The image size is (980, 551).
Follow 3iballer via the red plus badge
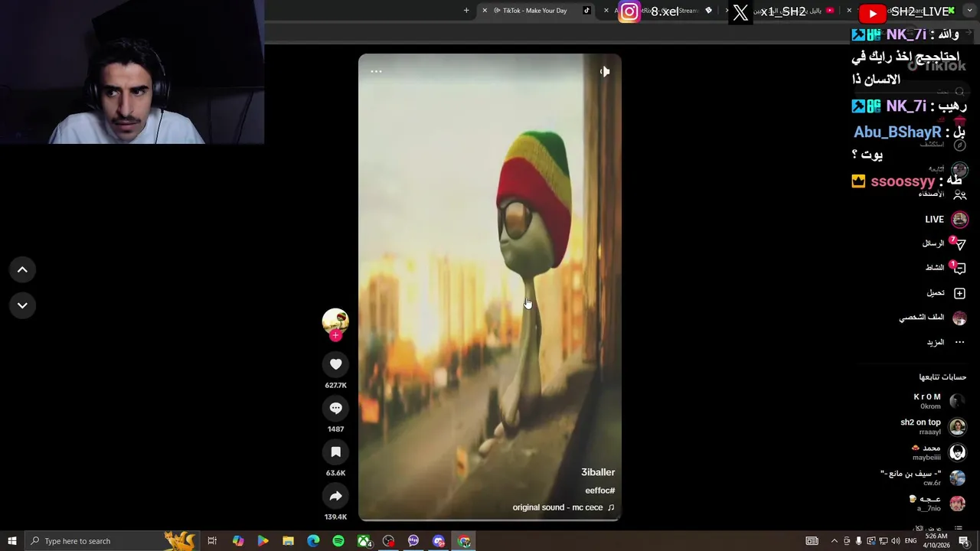(335, 335)
